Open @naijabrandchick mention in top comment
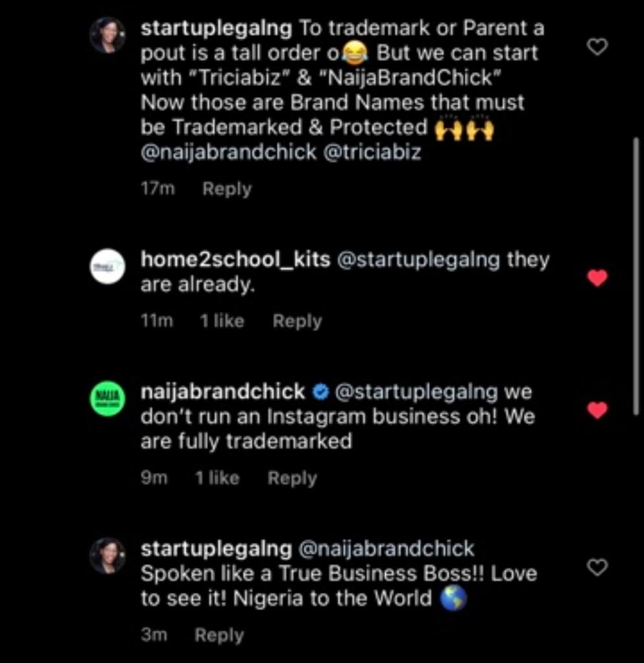 click(228, 152)
